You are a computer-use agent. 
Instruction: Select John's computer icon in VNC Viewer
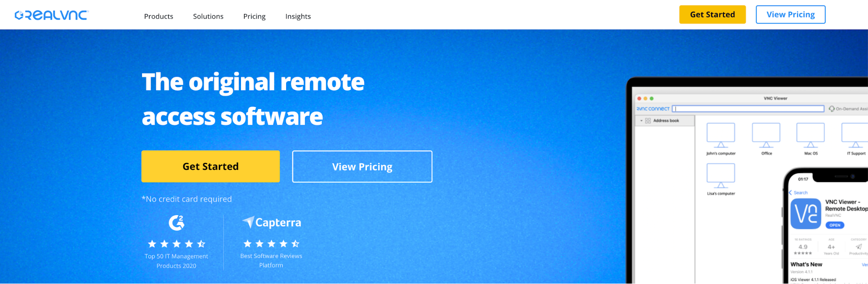tap(721, 135)
